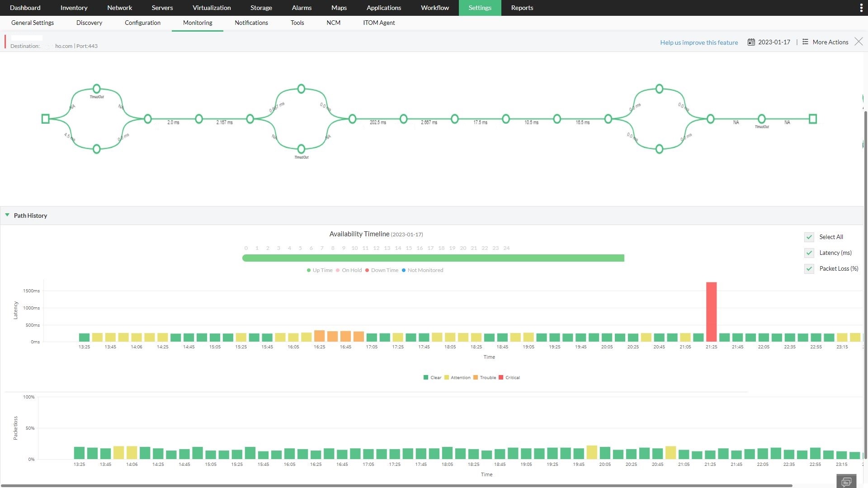Open the Network navigation menu

coord(119,8)
